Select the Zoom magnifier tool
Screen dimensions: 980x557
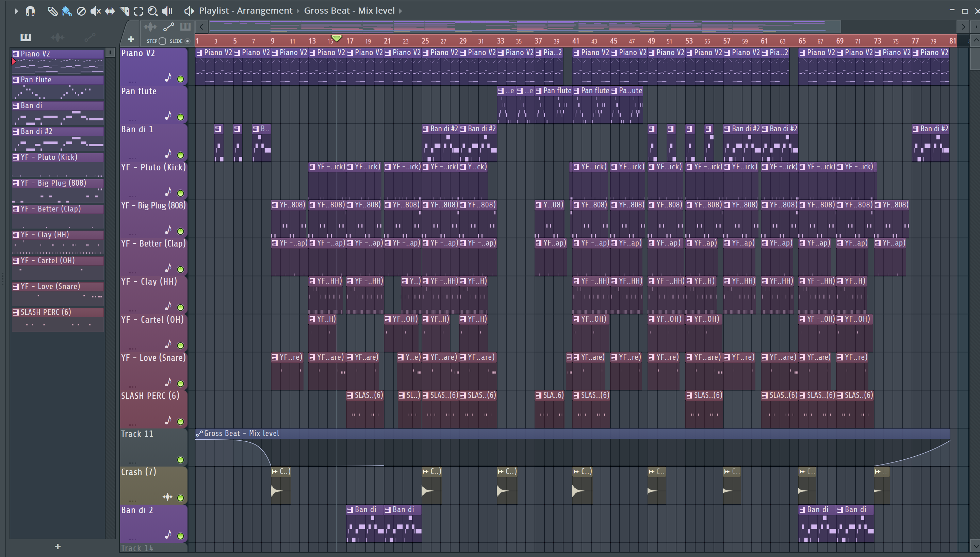pos(153,11)
